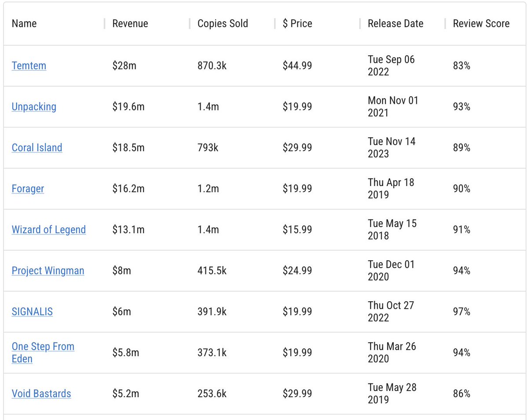Select the 97% review score
Viewport: 528px width, 420px height.
[462, 311]
